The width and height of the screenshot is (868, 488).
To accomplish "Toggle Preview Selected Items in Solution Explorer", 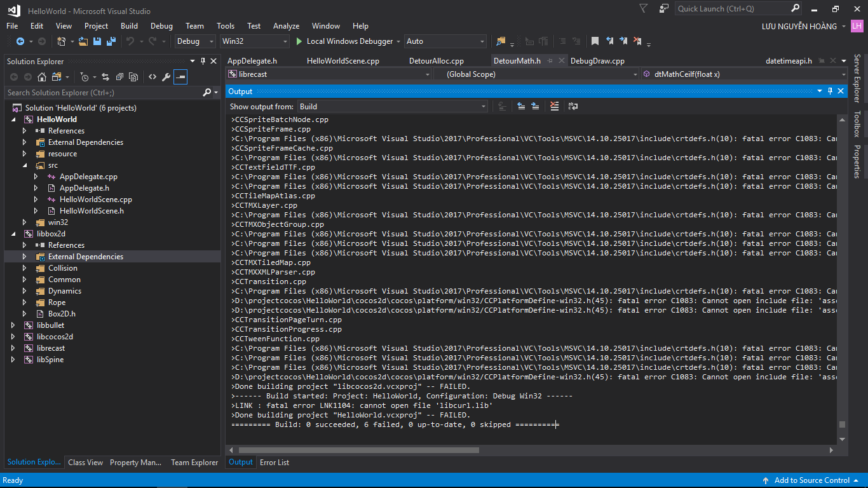I will 181,77.
